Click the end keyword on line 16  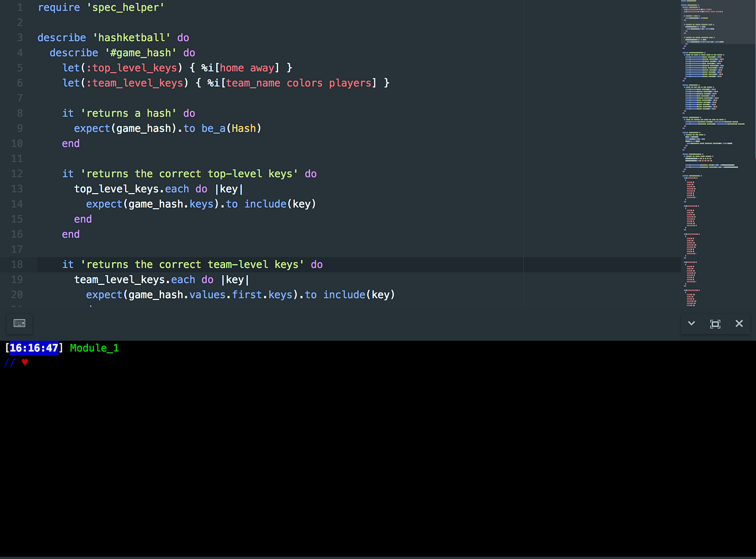tap(71, 234)
